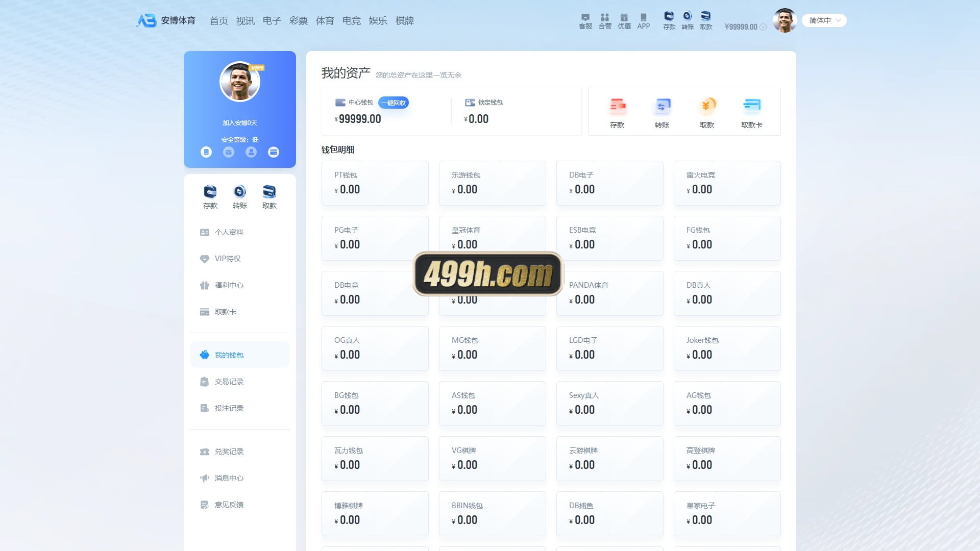
Task: Click the profile card avatar with VIP0 badge
Action: 240,82
